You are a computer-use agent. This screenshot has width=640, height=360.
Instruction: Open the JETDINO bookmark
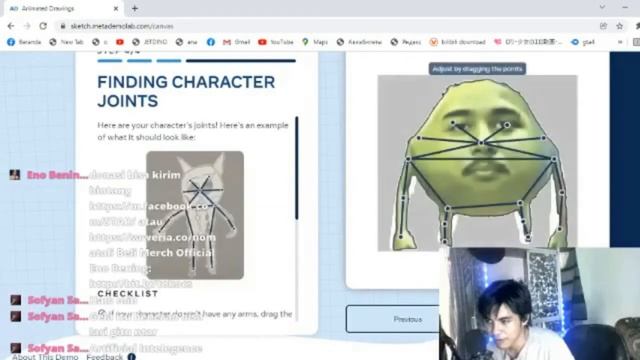pyautogui.click(x=150, y=42)
